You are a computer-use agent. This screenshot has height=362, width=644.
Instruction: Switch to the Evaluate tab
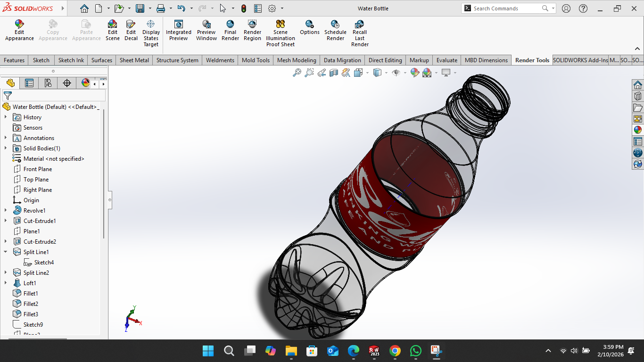point(446,60)
